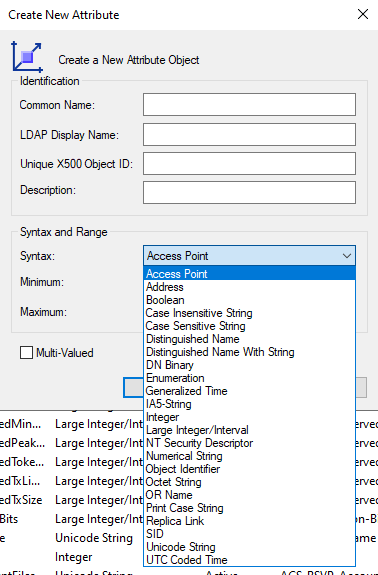378x575 pixels.
Task: Select Unicode String in dropdown list
Action: tap(249, 547)
